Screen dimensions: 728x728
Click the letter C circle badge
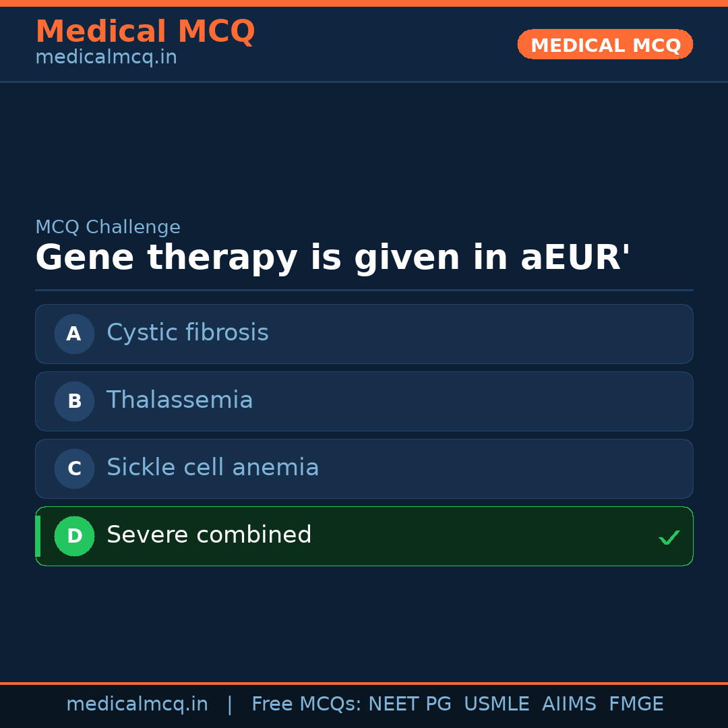[74, 468]
